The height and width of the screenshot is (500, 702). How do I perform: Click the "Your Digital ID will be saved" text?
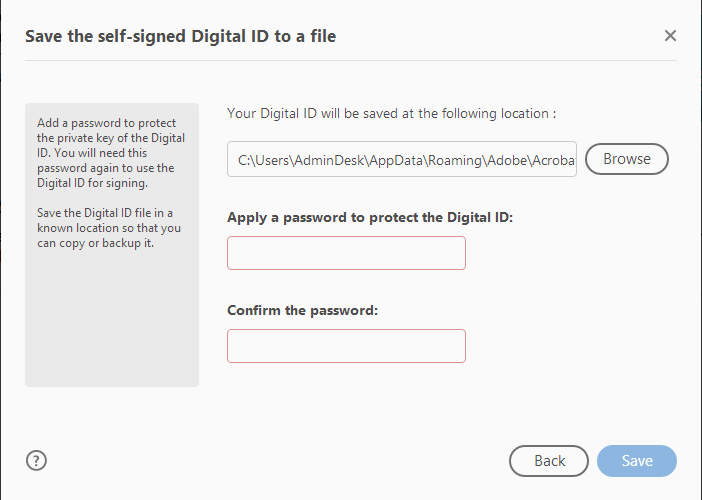pyautogui.click(x=391, y=113)
